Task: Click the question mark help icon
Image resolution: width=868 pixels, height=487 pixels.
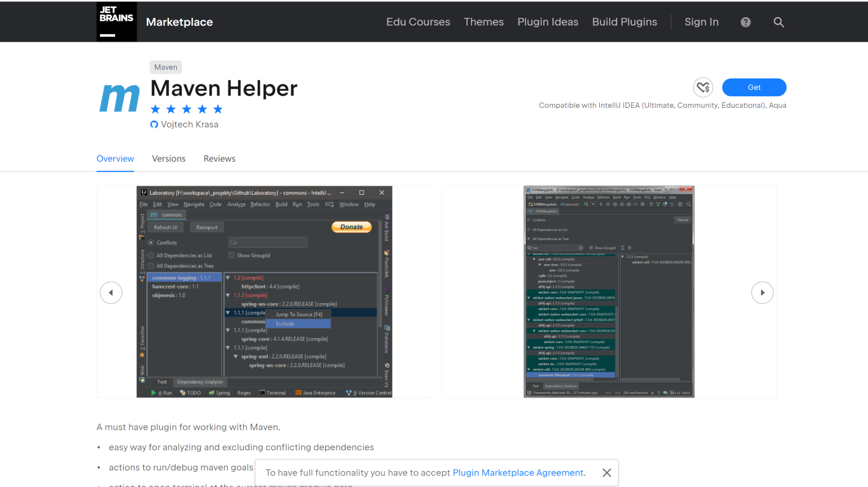Action: point(745,22)
